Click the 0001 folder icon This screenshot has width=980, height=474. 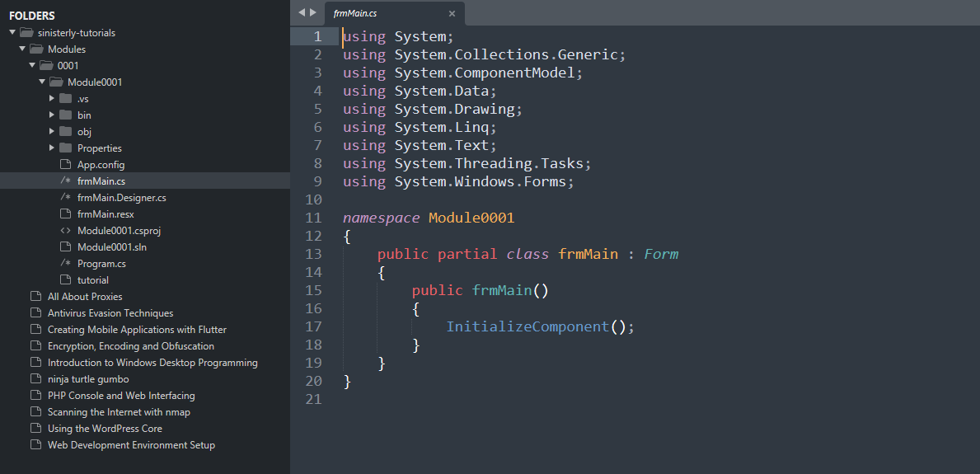[46, 65]
